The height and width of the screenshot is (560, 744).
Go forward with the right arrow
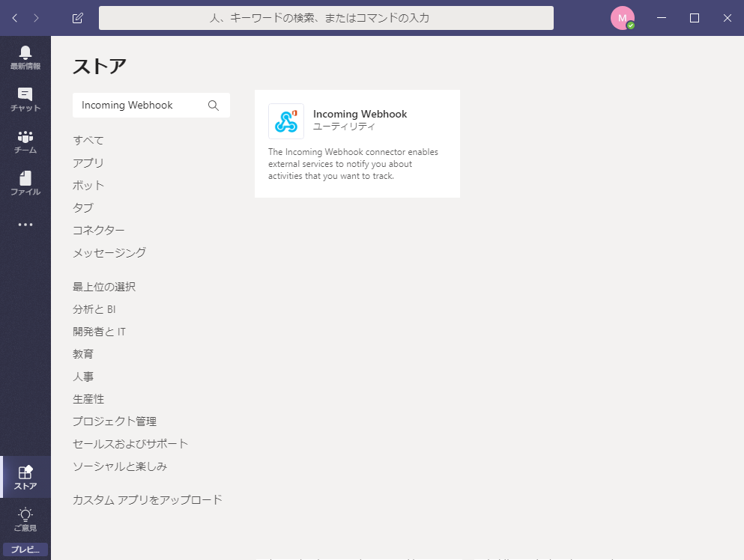point(36,18)
